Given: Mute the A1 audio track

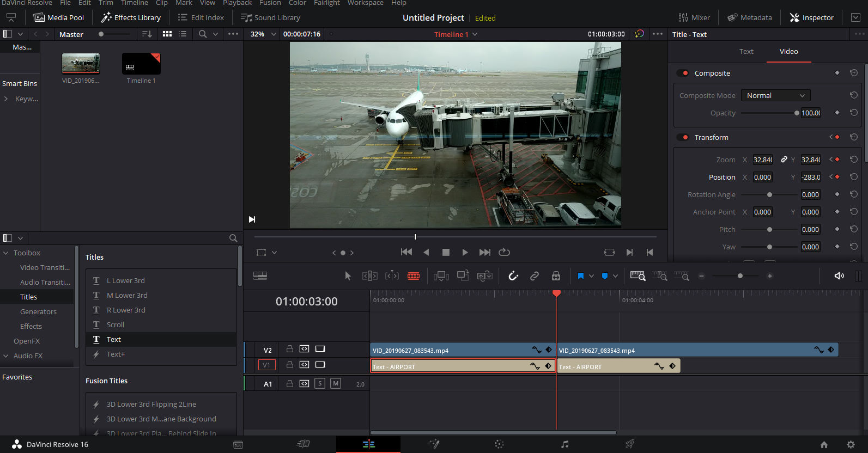Looking at the screenshot, I should tap(336, 384).
